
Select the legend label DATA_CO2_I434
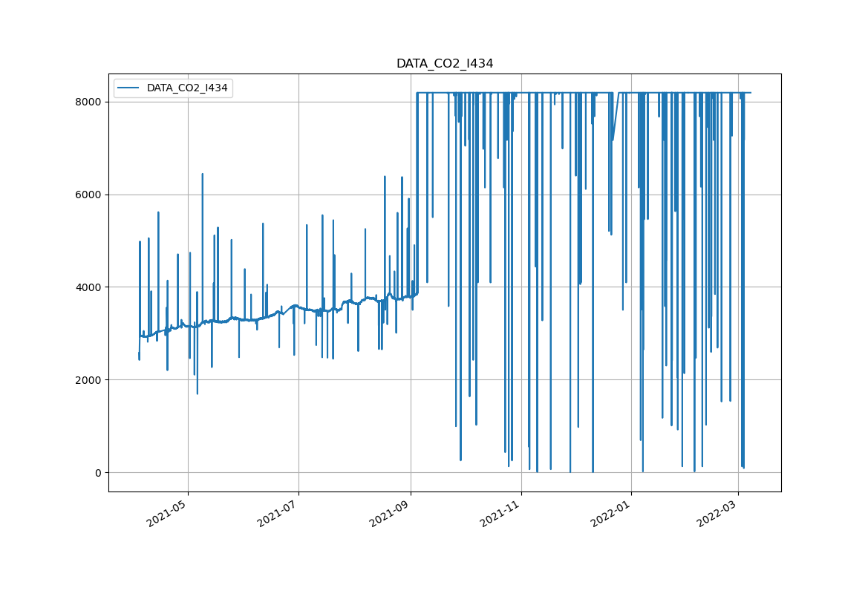point(187,88)
